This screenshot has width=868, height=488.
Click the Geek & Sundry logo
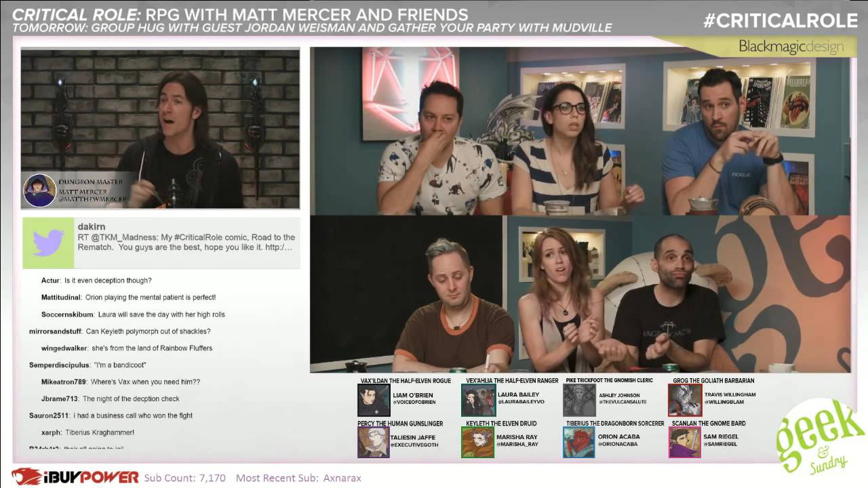[x=821, y=437]
